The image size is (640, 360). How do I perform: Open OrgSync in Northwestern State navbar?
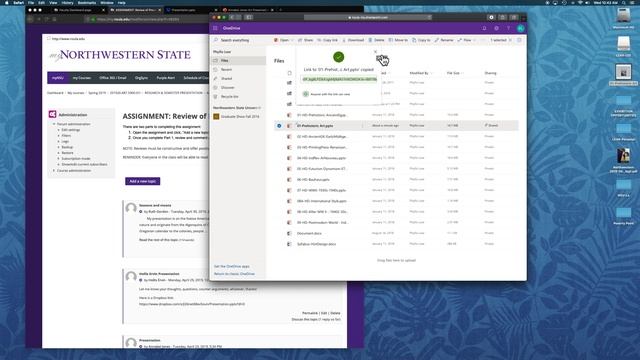point(141,78)
